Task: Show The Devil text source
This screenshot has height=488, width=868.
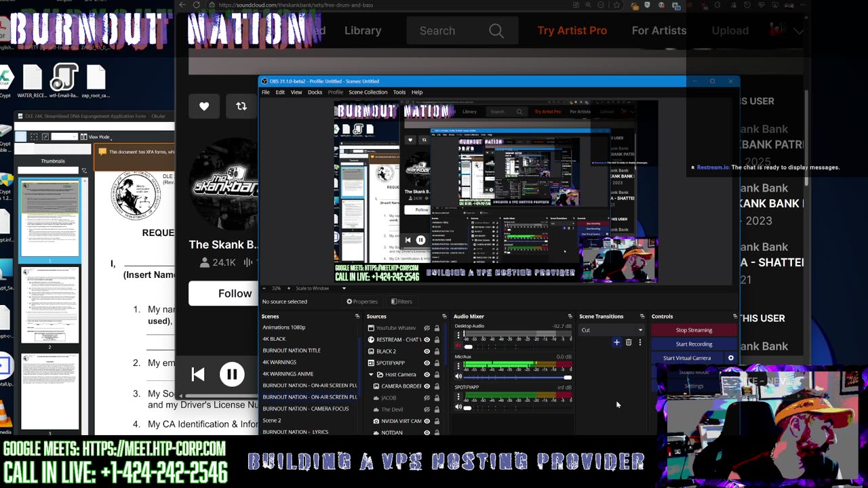Action: point(427,409)
